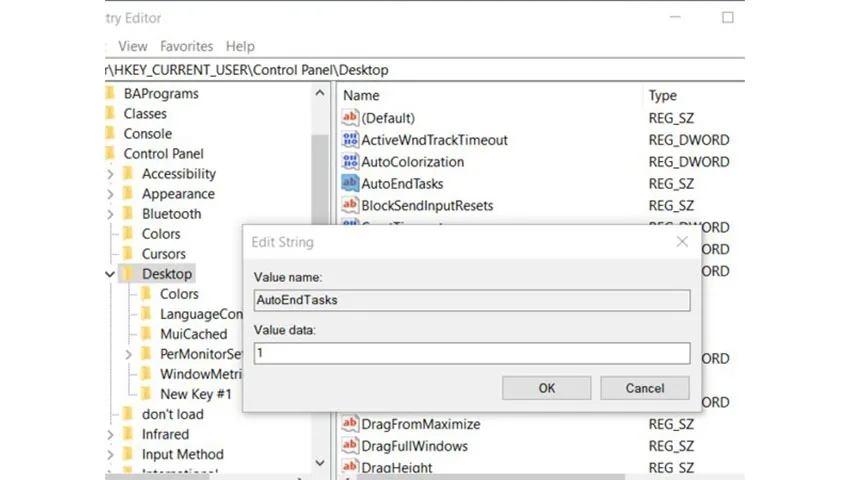Cancel the Edit String dialog
Screen dimensions: 850x480
(645, 388)
